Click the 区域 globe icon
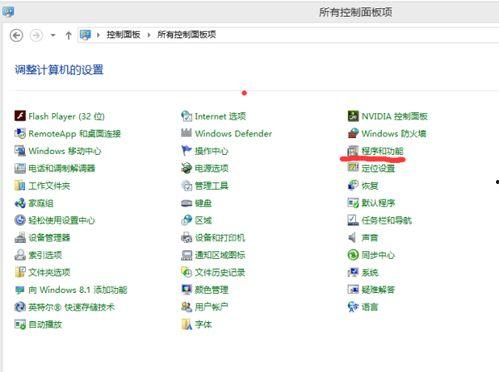 pyautogui.click(x=186, y=220)
